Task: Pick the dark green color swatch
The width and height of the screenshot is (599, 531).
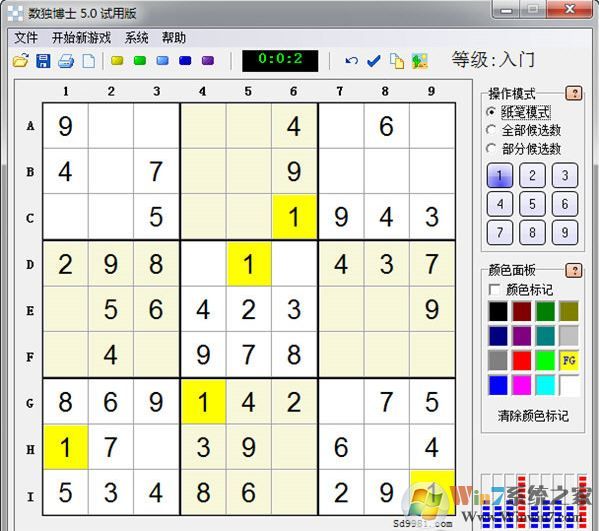Action: [545, 311]
